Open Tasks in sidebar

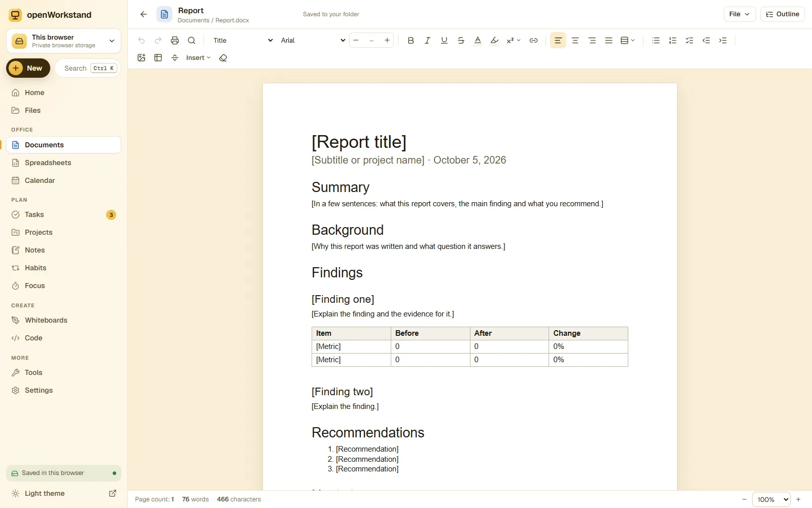click(x=63, y=214)
